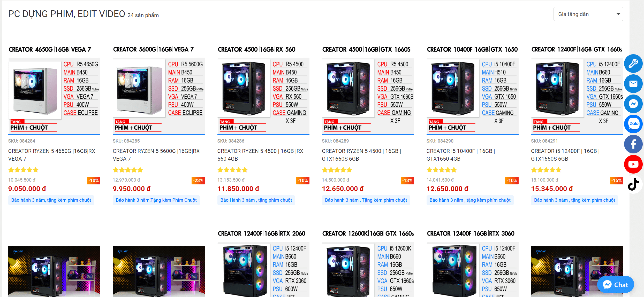Click the five-star rating under SKU 084284
Viewport: 644px width, 297px height.
(23, 170)
